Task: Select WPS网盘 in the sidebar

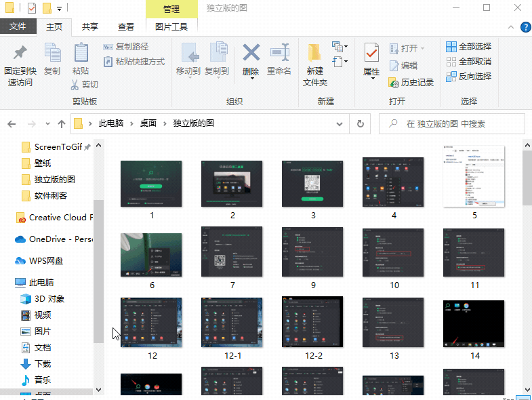Action: (x=39, y=261)
